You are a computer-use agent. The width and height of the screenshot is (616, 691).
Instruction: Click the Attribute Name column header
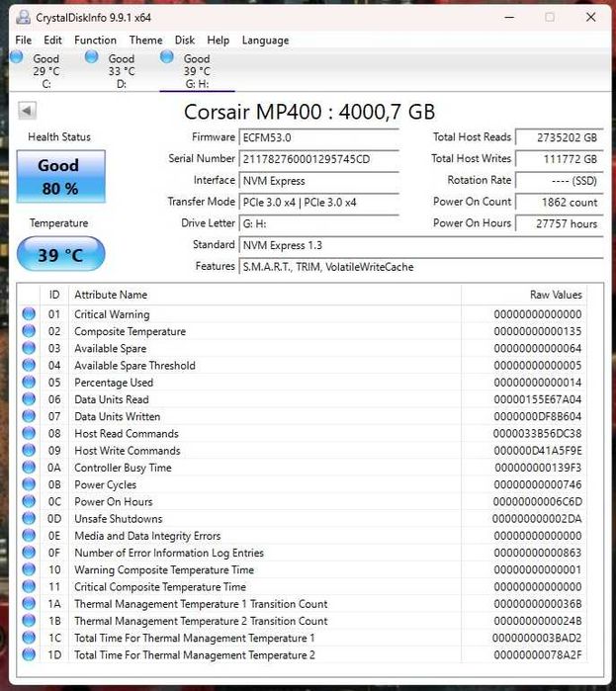coord(265,295)
